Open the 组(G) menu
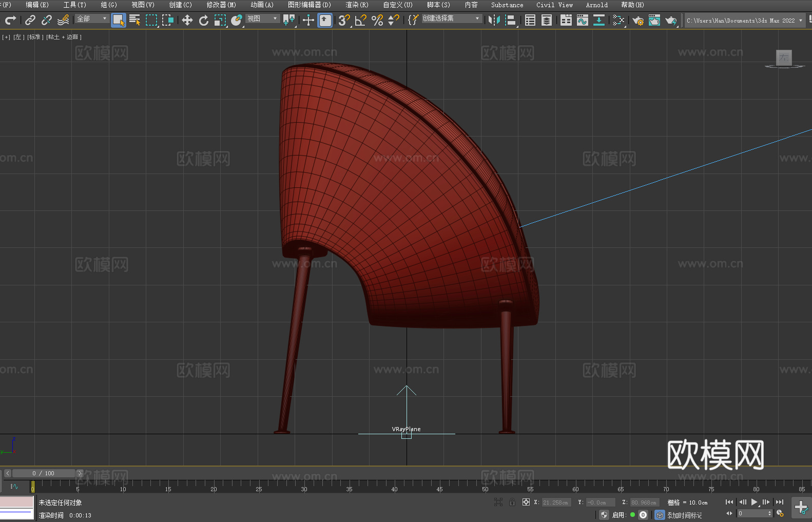This screenshot has width=812, height=522. pos(109,5)
